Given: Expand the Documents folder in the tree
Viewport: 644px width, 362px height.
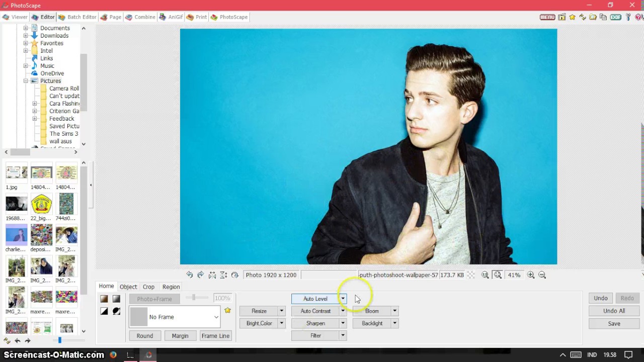Looking at the screenshot, I should (x=26, y=28).
